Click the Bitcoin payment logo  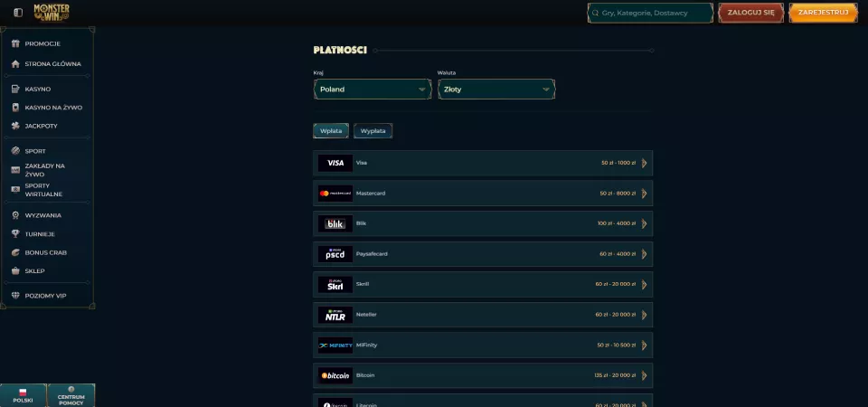[x=335, y=375]
